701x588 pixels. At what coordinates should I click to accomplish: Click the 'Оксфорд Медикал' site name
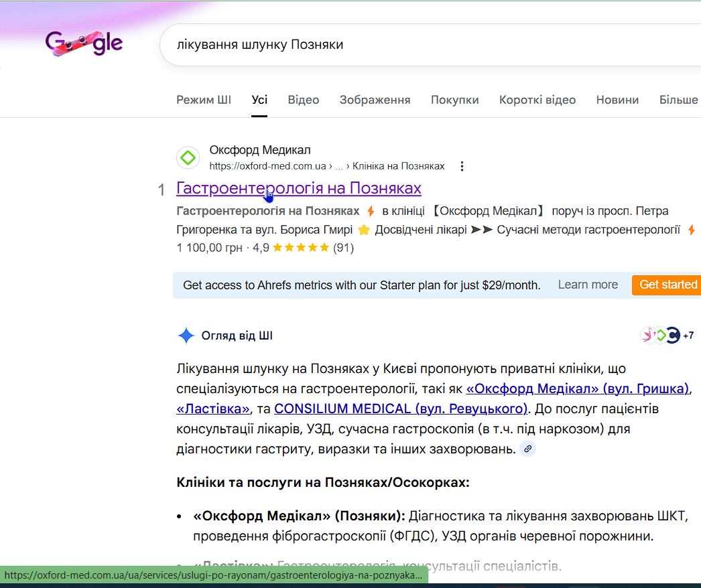click(260, 150)
